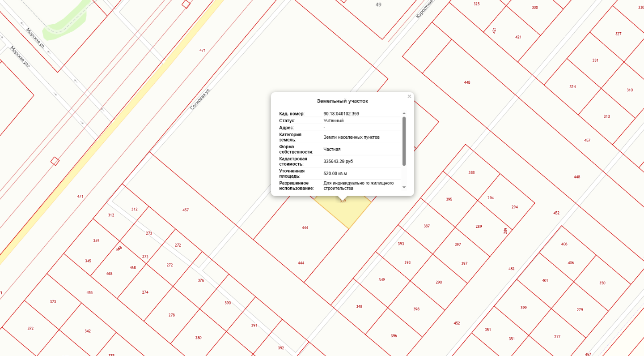Click on parcel 401
644x356 pixels.
click(545, 280)
